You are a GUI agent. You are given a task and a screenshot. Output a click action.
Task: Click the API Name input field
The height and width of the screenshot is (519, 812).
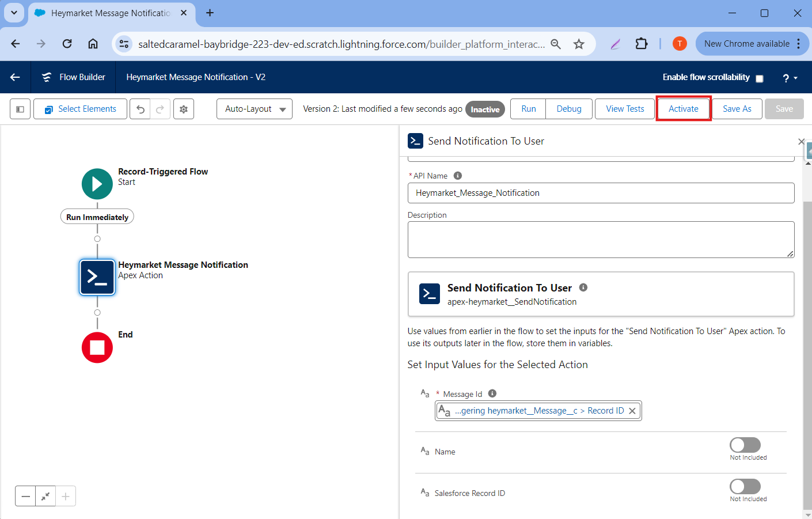[x=601, y=193]
